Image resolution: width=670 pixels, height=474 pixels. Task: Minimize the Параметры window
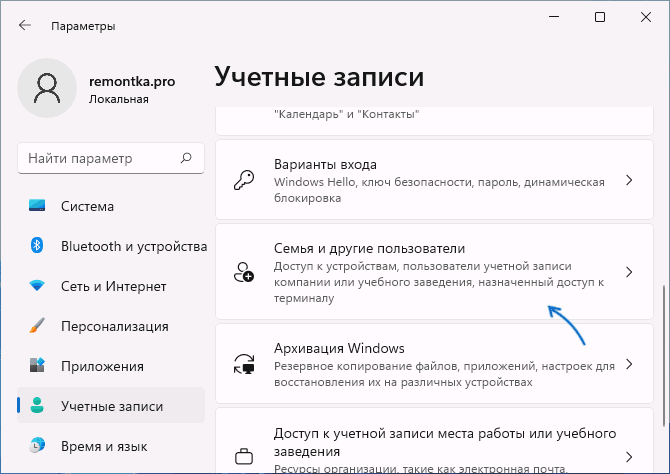tap(554, 17)
